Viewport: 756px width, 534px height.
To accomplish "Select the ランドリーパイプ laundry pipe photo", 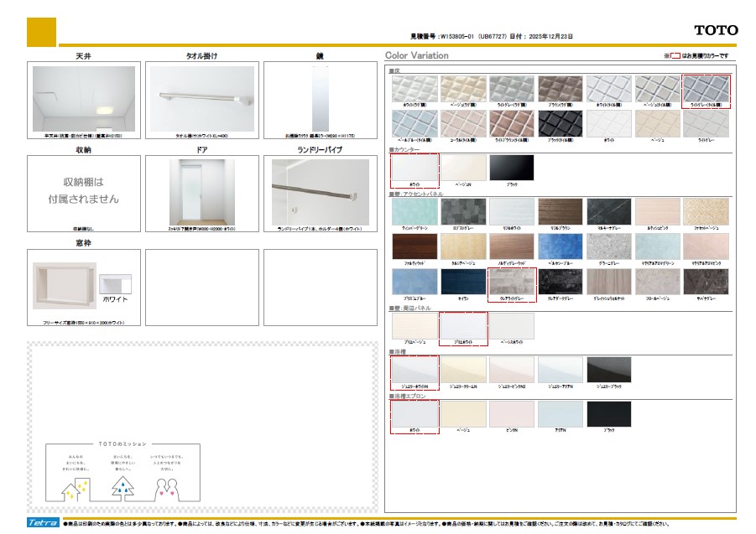I will tap(320, 190).
